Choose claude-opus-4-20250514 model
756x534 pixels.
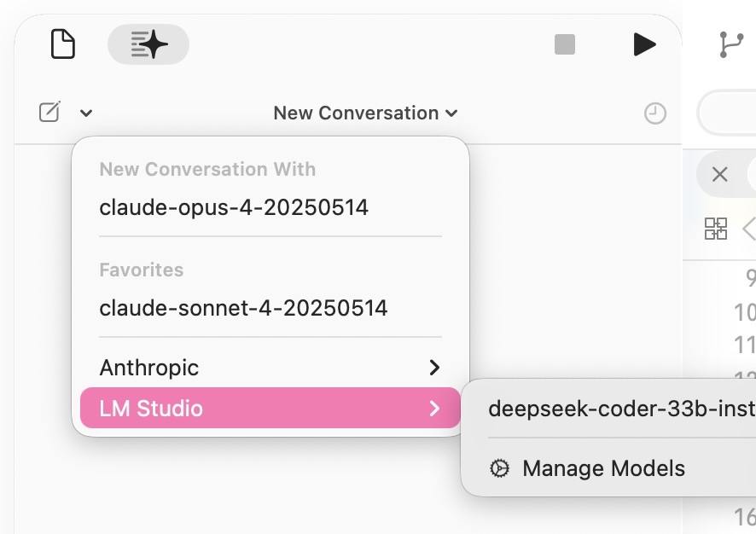[270, 208]
